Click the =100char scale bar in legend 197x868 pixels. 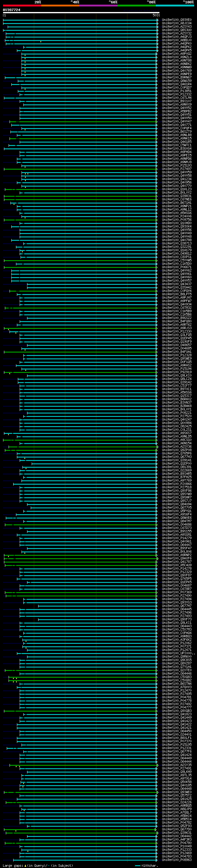click(137, 866)
